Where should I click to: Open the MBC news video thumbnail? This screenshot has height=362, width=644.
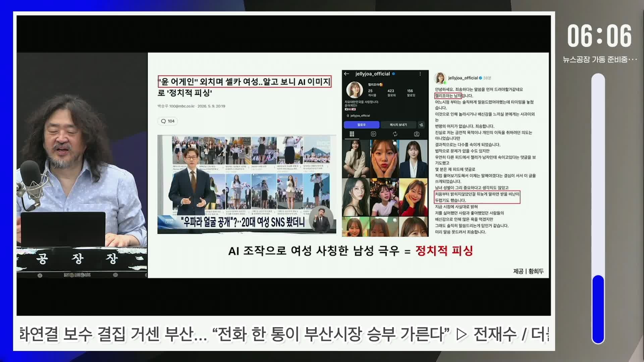(247, 184)
